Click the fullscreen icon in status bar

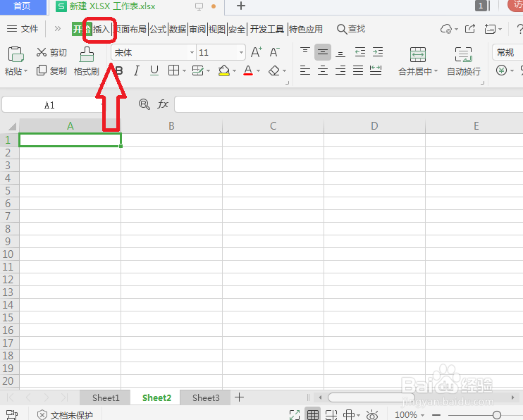click(x=295, y=414)
